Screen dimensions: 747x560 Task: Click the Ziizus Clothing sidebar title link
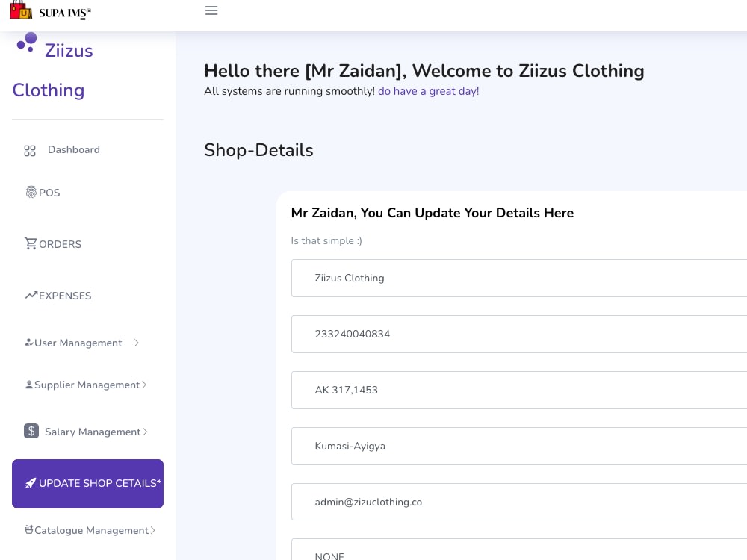53,70
